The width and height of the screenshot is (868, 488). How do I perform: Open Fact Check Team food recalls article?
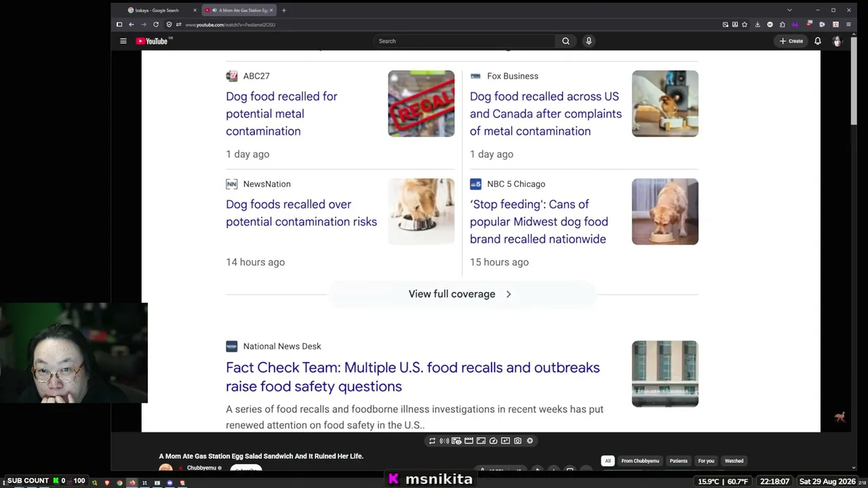(413, 377)
